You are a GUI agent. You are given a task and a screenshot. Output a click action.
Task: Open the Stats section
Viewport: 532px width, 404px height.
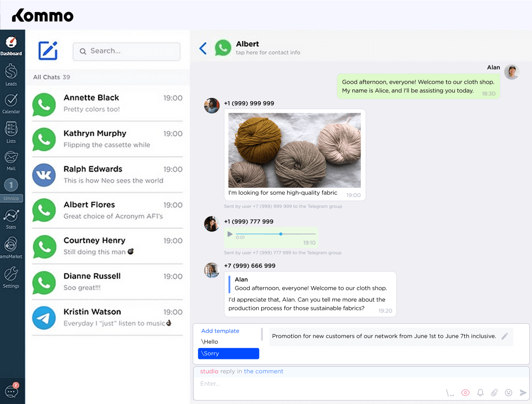(x=11, y=218)
